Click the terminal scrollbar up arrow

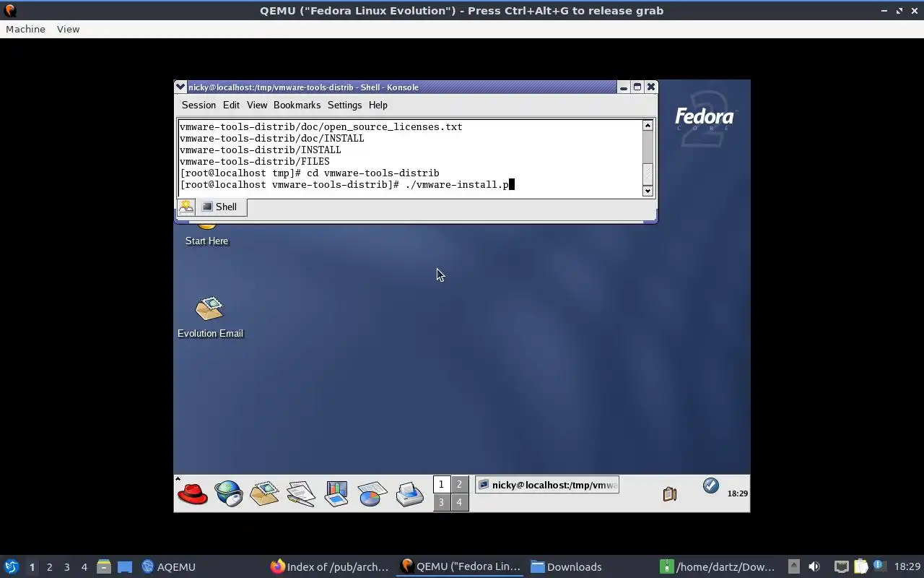pyautogui.click(x=648, y=126)
